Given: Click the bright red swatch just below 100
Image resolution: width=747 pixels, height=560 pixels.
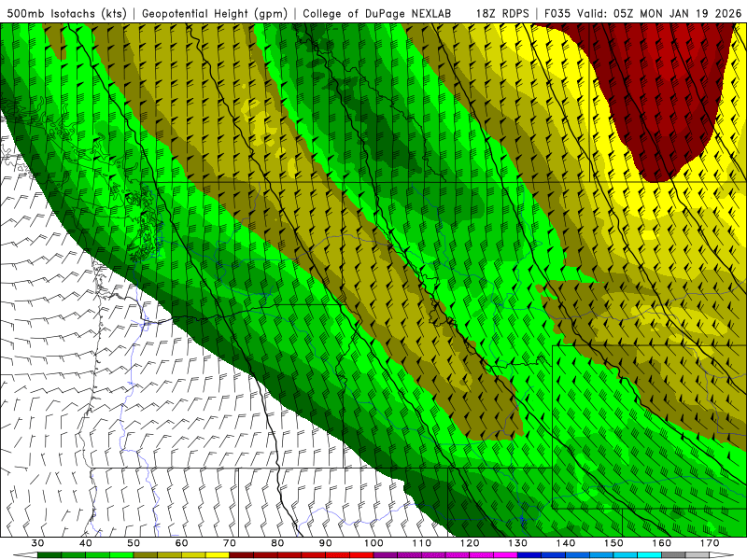Looking at the screenshot, I should [x=361, y=555].
